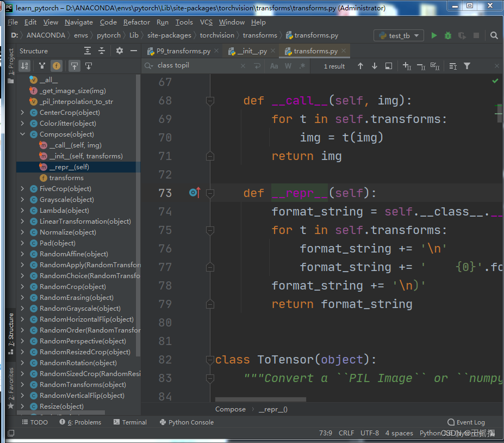Start debugging with the bug icon
This screenshot has height=443, width=504.
[x=448, y=35]
